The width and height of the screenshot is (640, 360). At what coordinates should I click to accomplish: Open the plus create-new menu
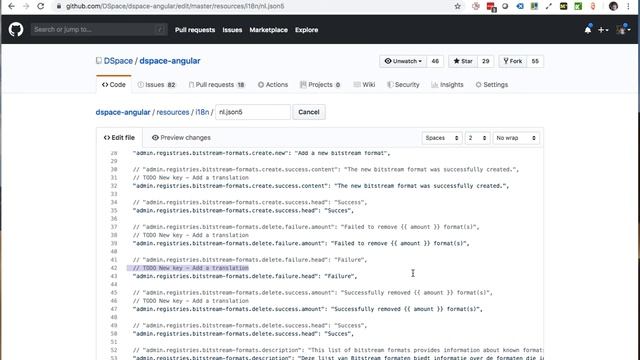point(603,30)
